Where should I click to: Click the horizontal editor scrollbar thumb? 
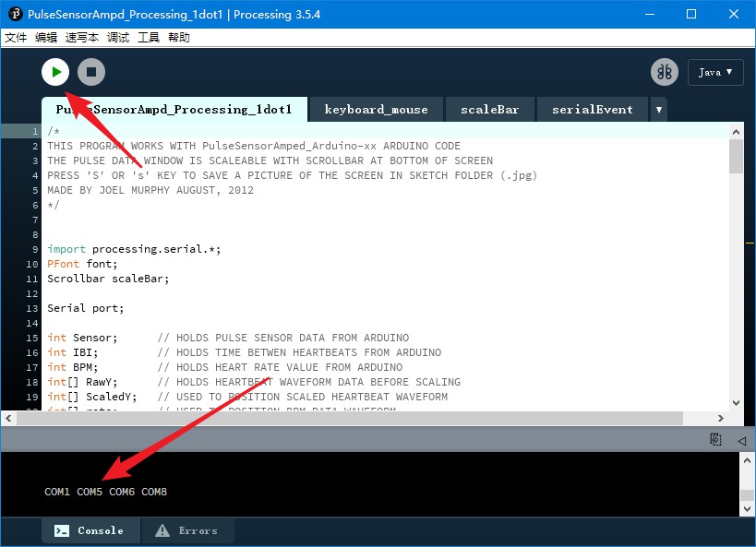coord(350,419)
